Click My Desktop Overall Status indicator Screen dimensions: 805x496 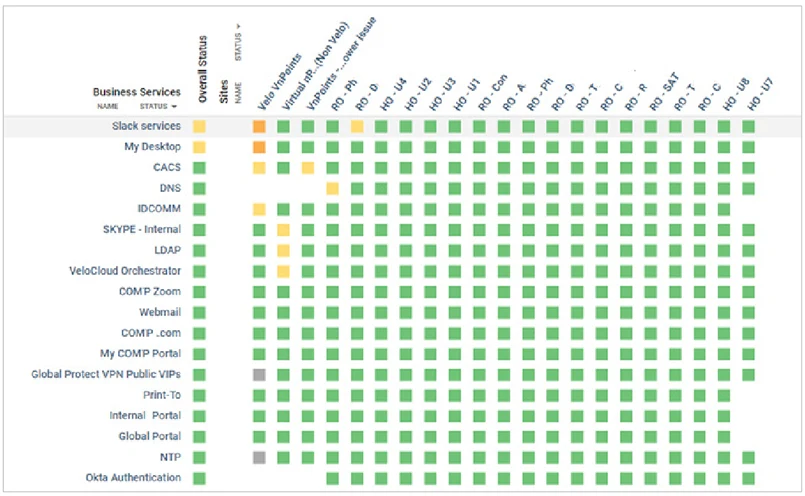pos(199,147)
